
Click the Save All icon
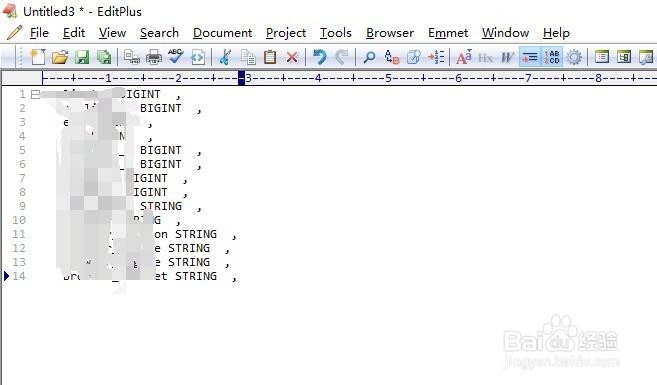(104, 57)
